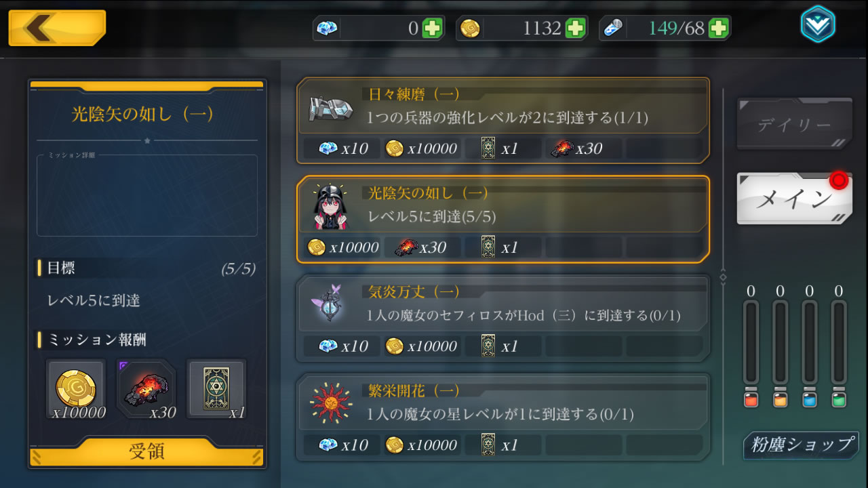Refill stamina using the green plus
Image resolution: width=868 pixels, height=488 pixels.
[718, 28]
